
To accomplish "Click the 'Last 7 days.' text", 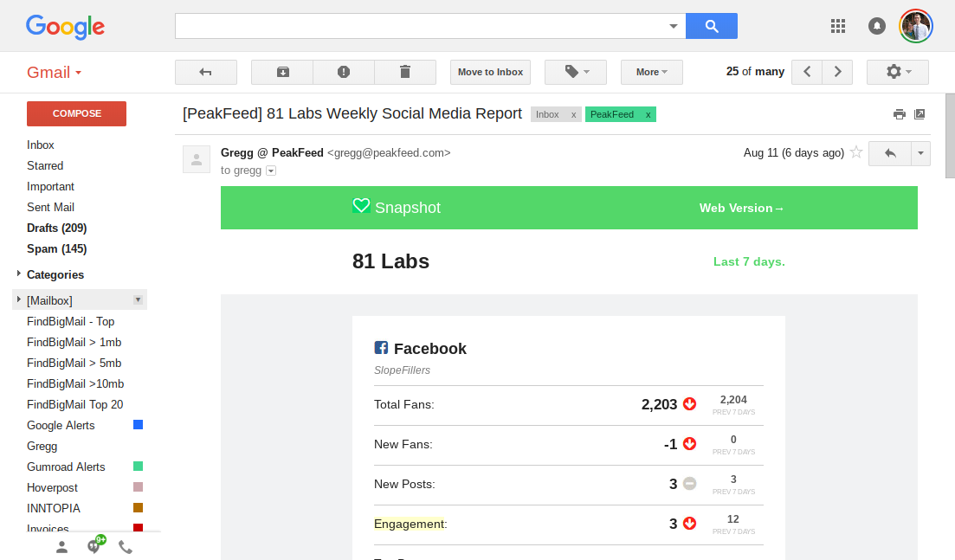I will (749, 261).
